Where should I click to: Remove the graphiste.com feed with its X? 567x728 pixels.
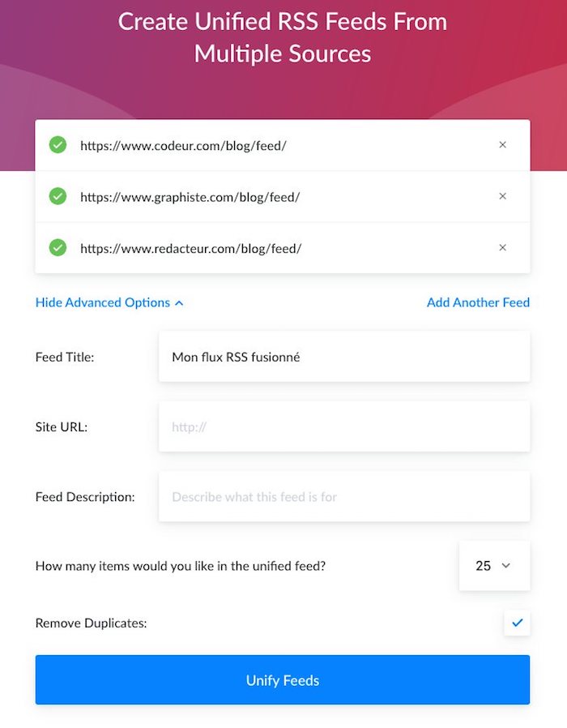(x=502, y=196)
